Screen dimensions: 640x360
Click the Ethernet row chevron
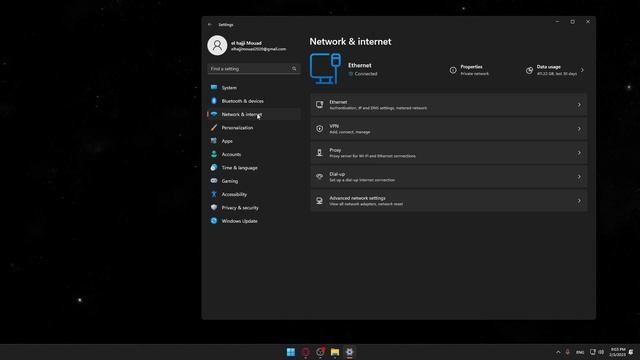579,105
